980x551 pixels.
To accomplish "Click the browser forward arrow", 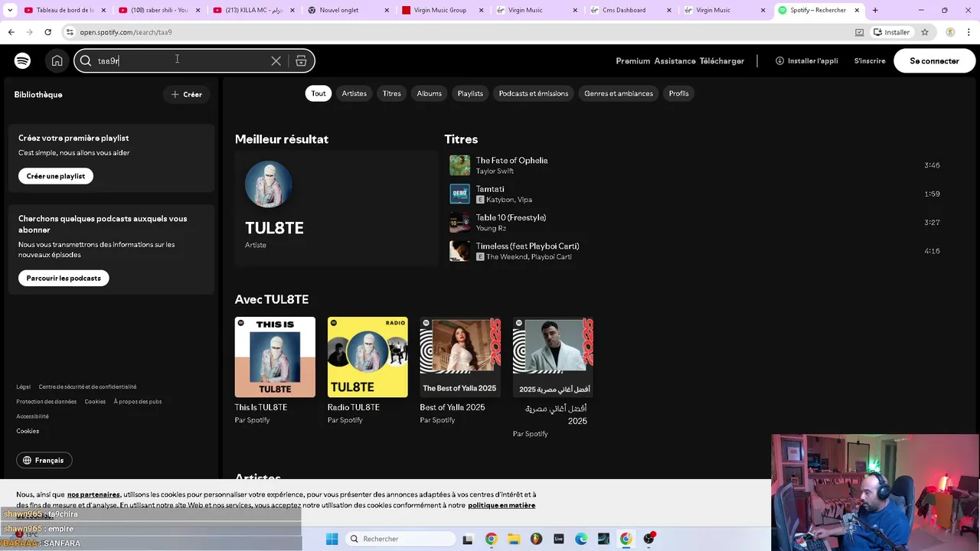I will coord(29,32).
